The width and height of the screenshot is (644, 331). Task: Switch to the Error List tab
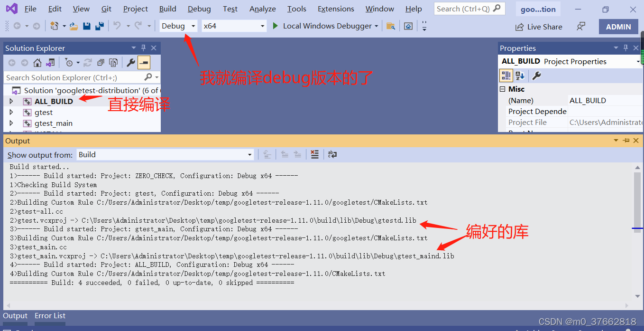click(50, 316)
